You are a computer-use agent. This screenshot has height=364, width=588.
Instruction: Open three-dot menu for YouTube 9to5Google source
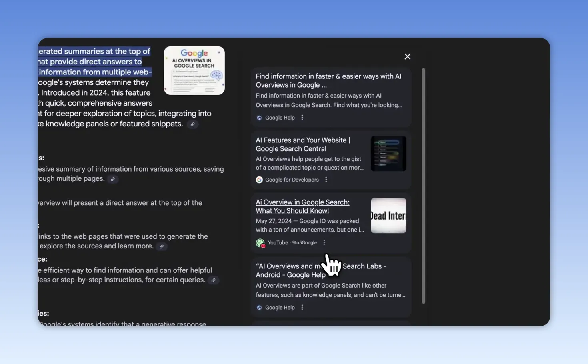[324, 242]
